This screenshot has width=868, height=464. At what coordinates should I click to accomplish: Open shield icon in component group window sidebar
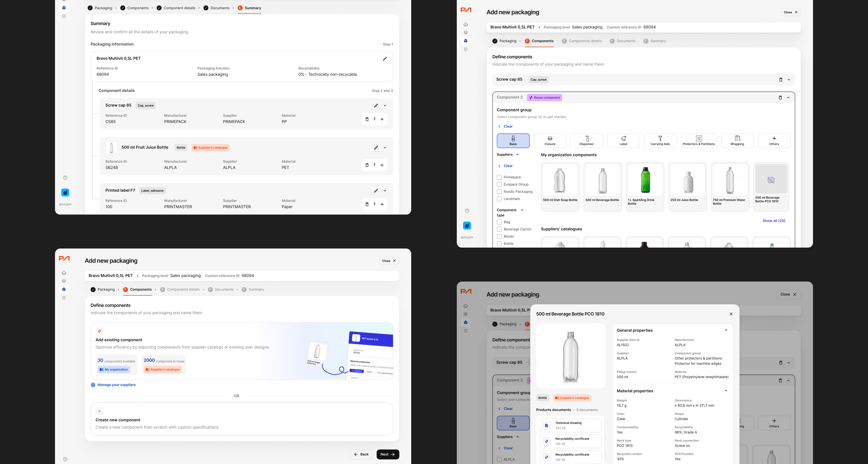tap(466, 49)
